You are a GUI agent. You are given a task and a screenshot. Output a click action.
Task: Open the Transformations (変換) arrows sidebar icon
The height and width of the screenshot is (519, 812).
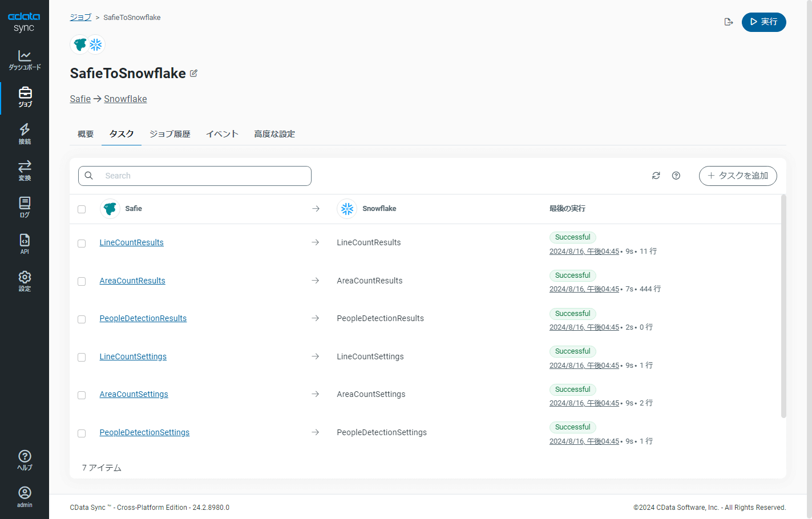[25, 171]
